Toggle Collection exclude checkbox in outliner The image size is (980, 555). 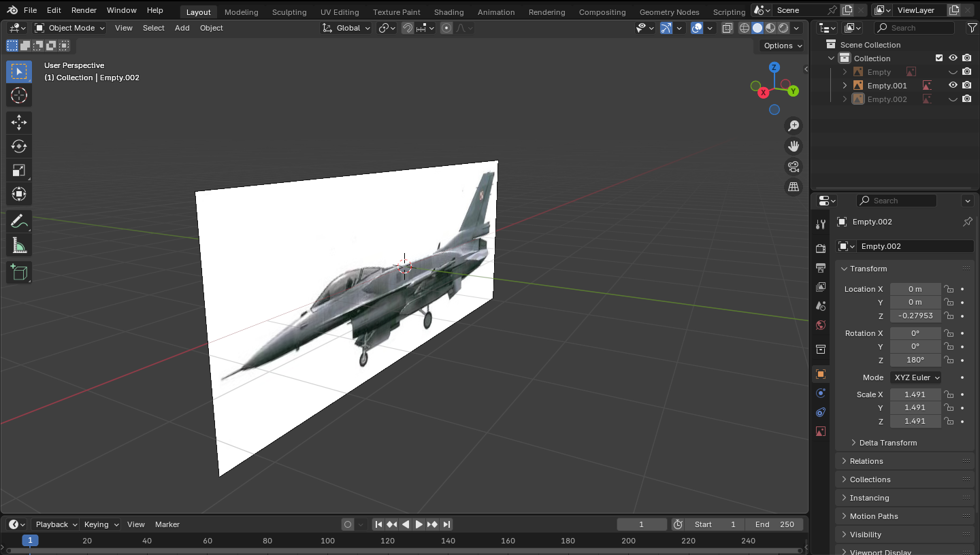pos(939,58)
